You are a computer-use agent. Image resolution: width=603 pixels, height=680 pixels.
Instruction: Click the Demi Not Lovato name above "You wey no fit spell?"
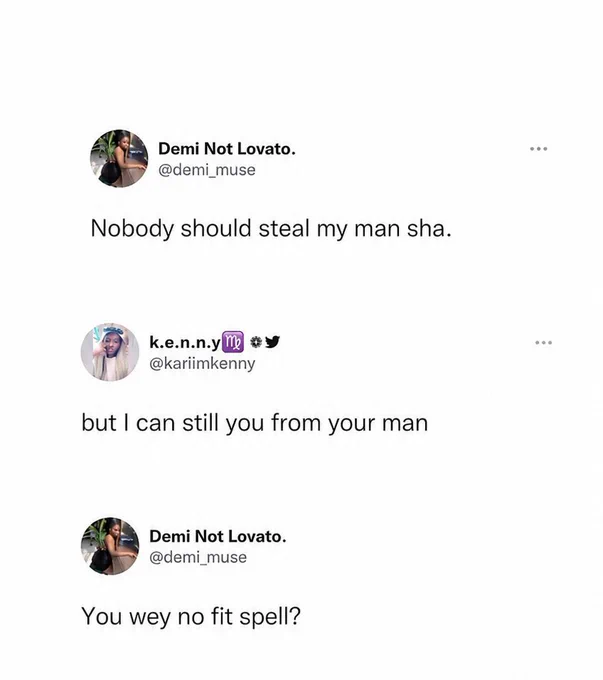tap(218, 536)
